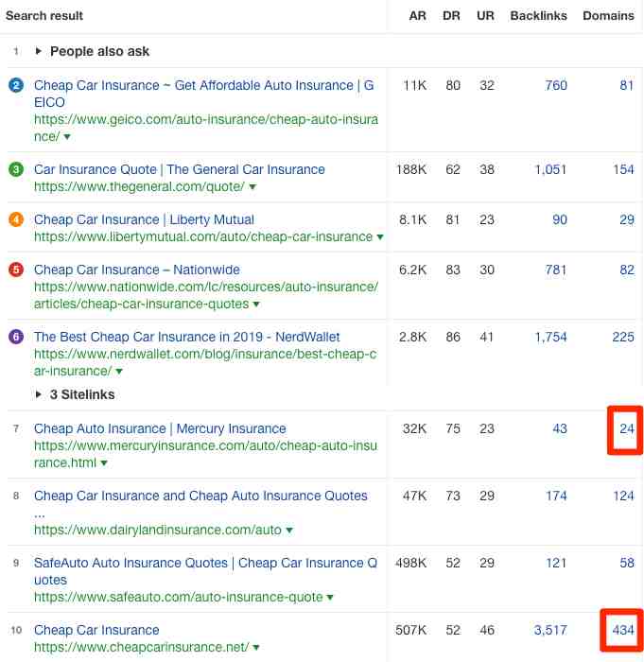Open the cheapcarinsurance.net URL

click(142, 647)
